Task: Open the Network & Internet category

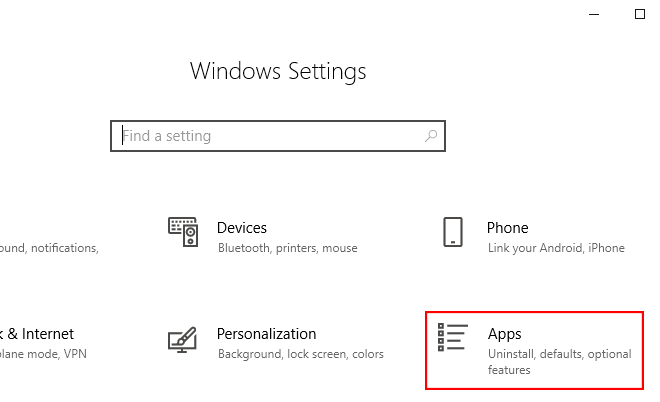Action: [38, 334]
